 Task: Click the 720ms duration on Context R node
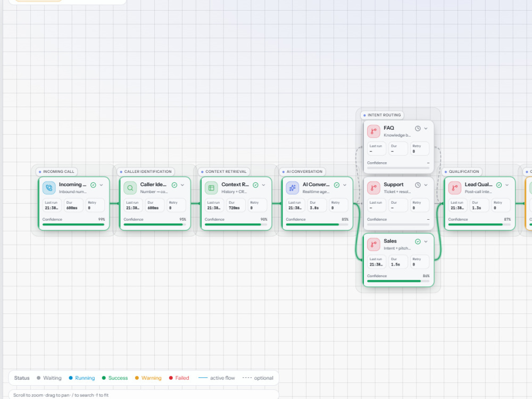point(234,208)
